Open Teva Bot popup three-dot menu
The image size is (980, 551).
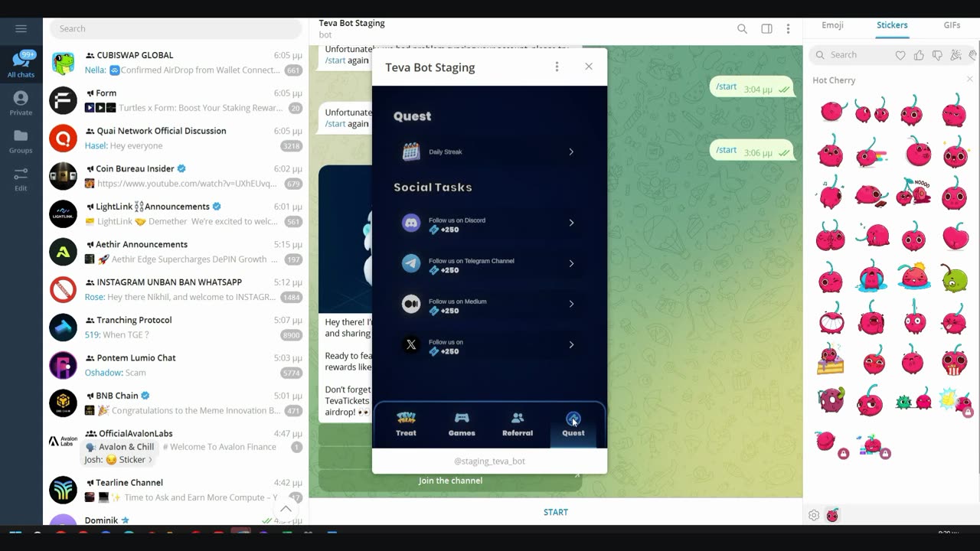557,67
